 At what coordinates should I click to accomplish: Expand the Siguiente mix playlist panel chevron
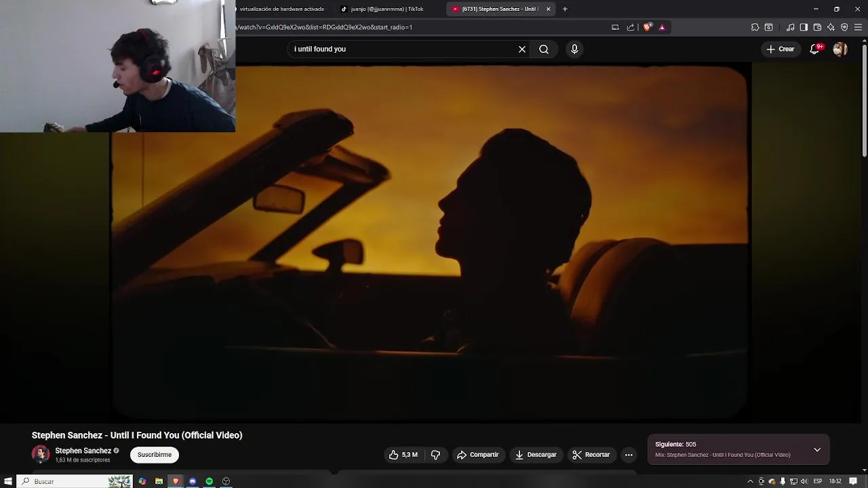817,450
